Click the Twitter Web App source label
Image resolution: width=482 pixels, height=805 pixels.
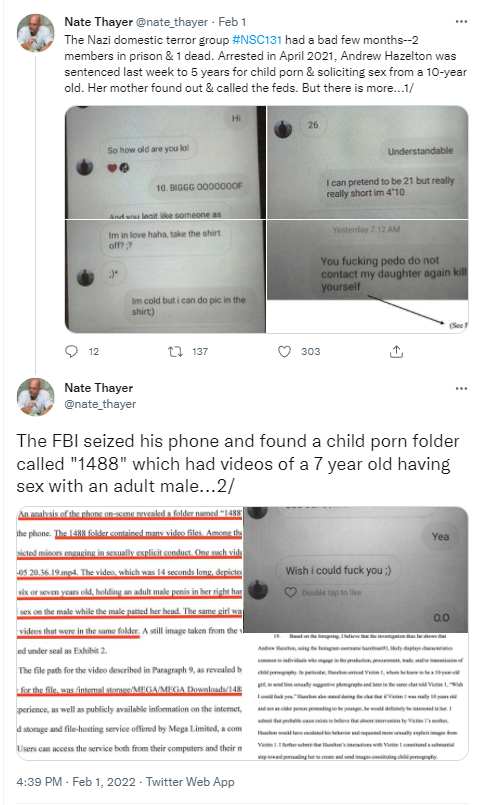(x=190, y=782)
